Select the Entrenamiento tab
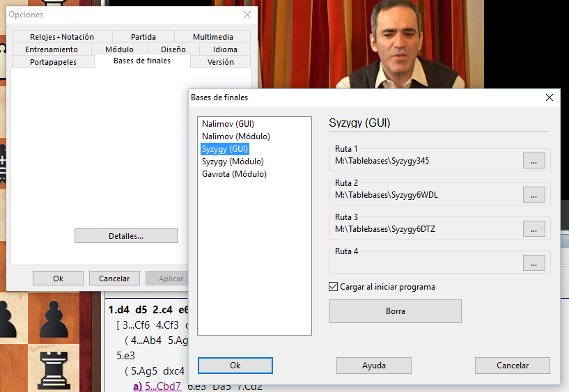The image size is (569, 392). [x=52, y=49]
